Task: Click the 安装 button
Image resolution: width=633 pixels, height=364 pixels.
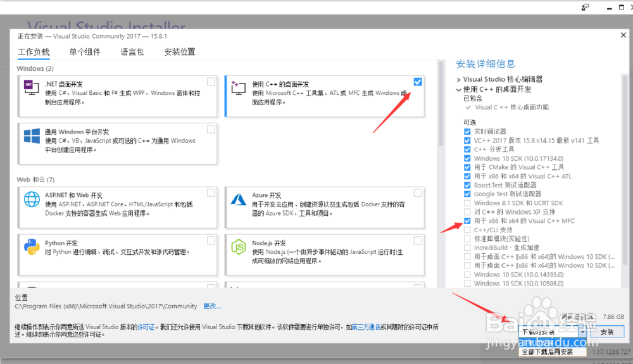Action: coord(607,332)
